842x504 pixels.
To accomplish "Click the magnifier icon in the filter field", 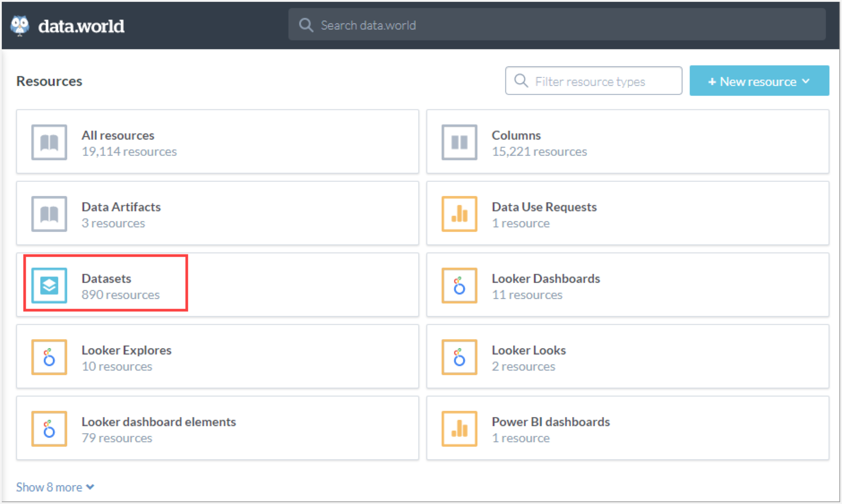I will [x=521, y=81].
